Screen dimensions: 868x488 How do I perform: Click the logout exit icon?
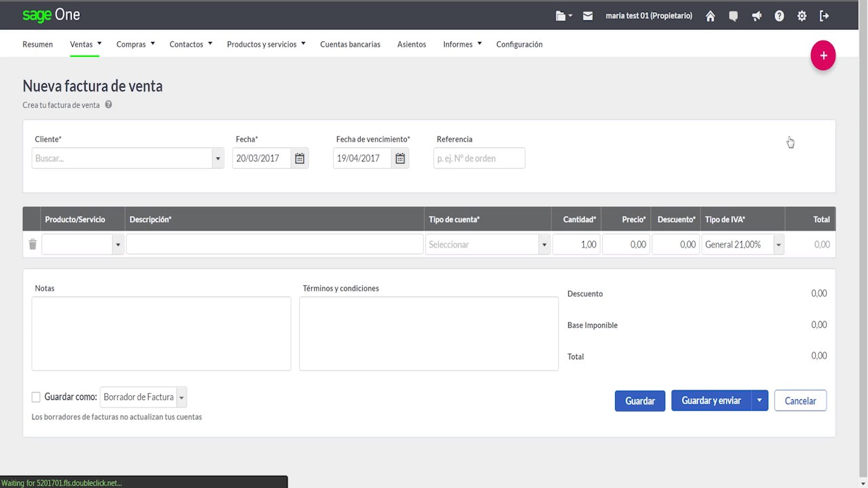click(x=824, y=16)
